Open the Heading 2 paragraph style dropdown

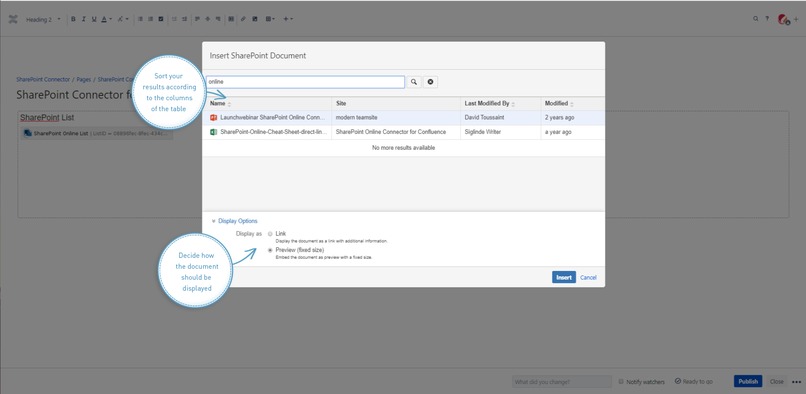tap(43, 20)
